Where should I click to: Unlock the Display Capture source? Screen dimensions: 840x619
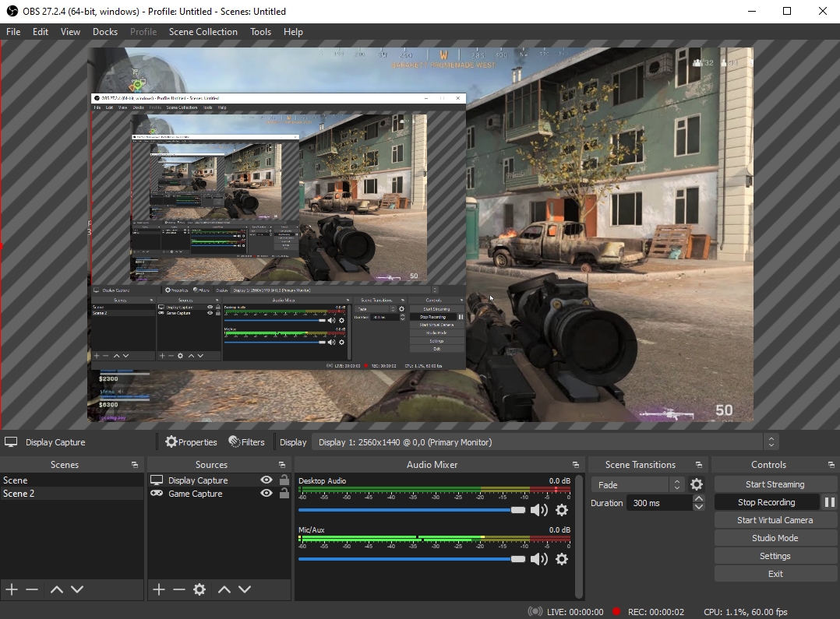[284, 480]
